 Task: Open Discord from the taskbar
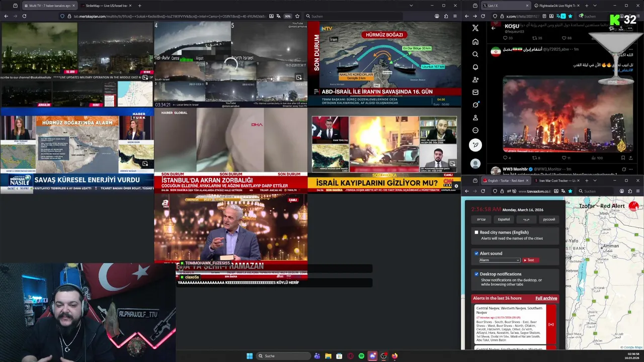(x=372, y=356)
